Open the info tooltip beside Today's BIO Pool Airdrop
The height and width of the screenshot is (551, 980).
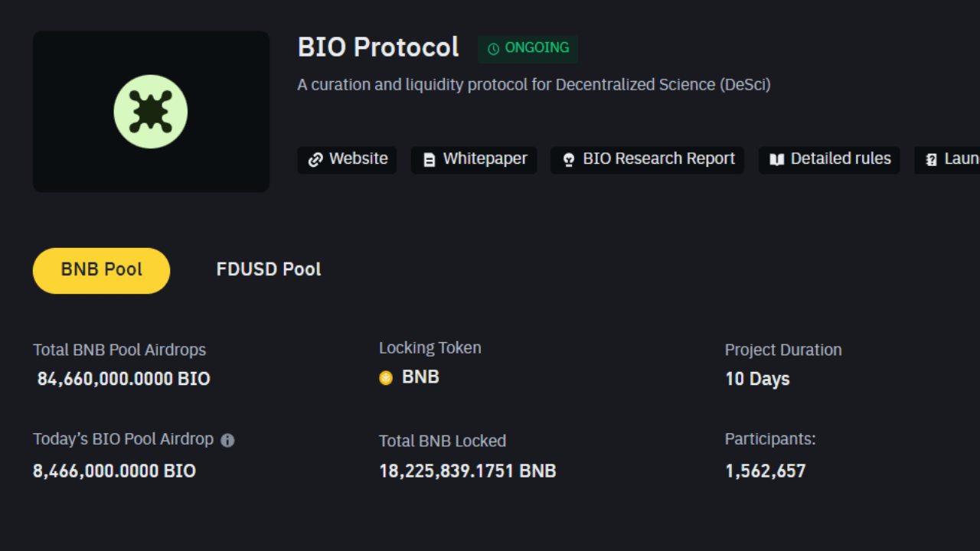tap(227, 439)
